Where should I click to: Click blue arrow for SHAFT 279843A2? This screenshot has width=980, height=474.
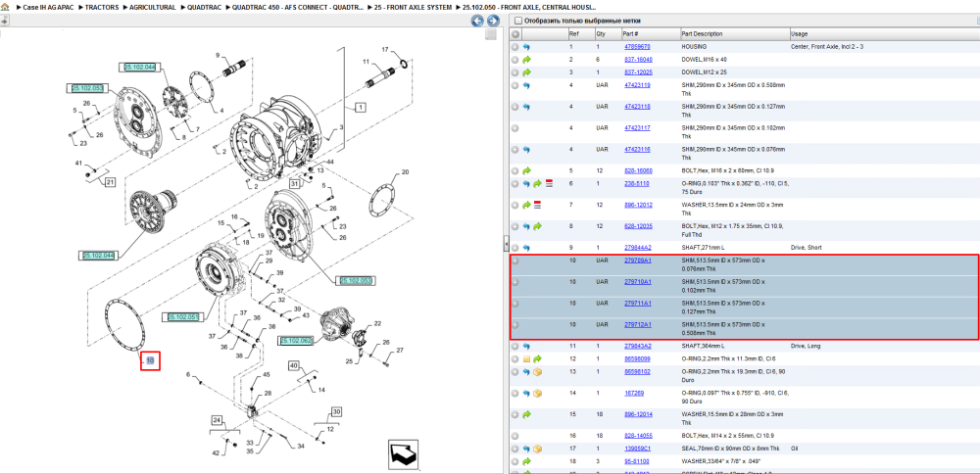526,346
